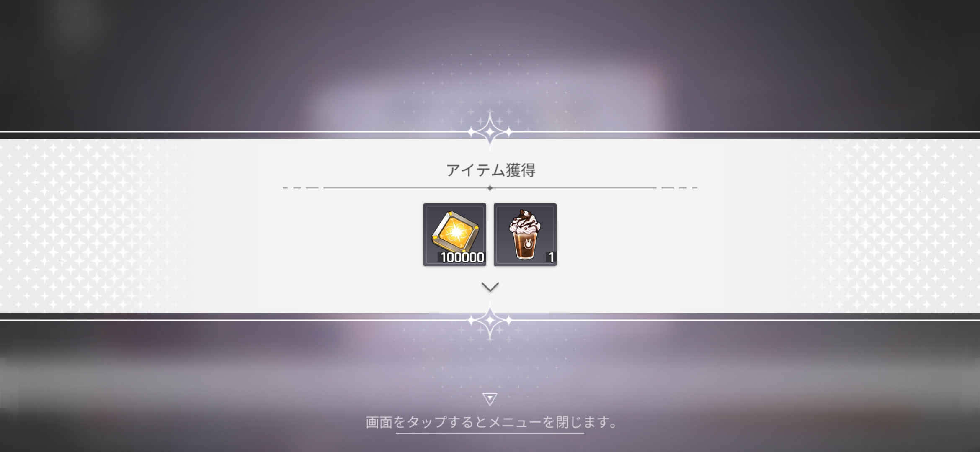
Task: Tap the 画面をタップするとメニューを閉じます text
Action: [x=491, y=422]
